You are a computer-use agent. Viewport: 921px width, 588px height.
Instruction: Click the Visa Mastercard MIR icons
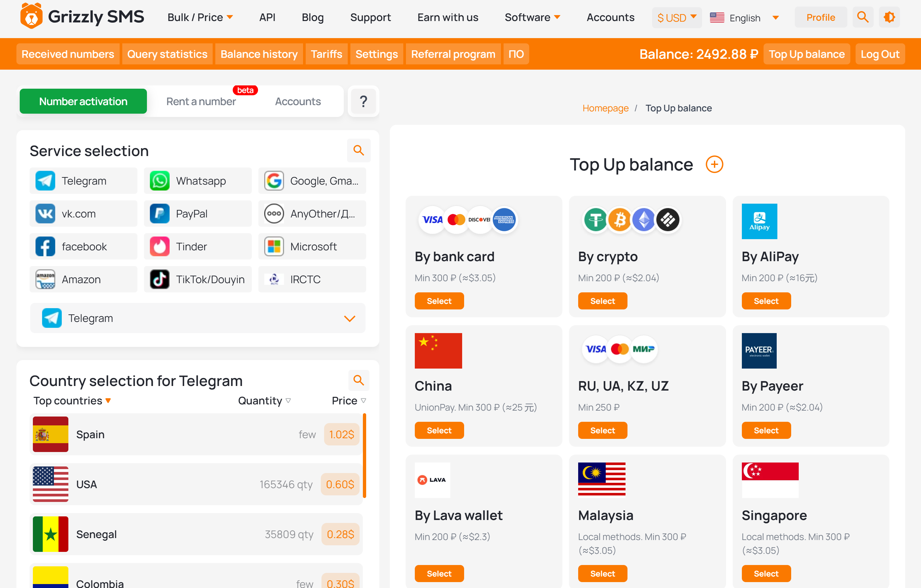(620, 349)
